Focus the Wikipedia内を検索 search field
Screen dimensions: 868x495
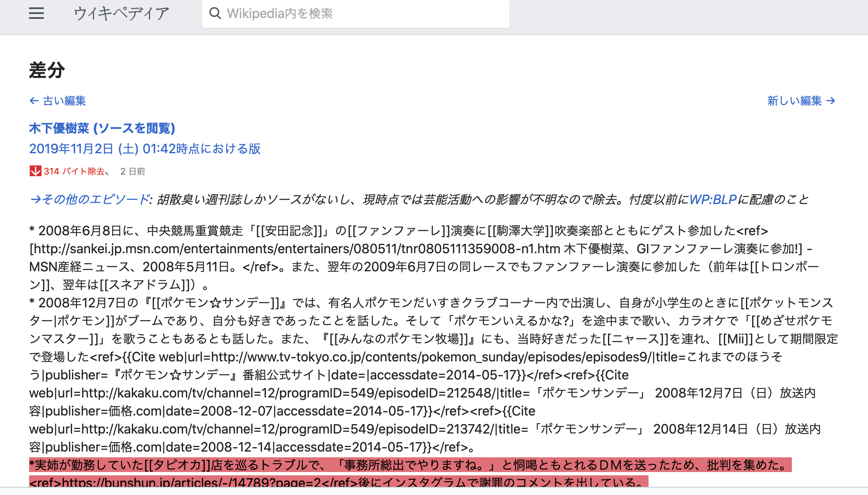pyautogui.click(x=355, y=14)
